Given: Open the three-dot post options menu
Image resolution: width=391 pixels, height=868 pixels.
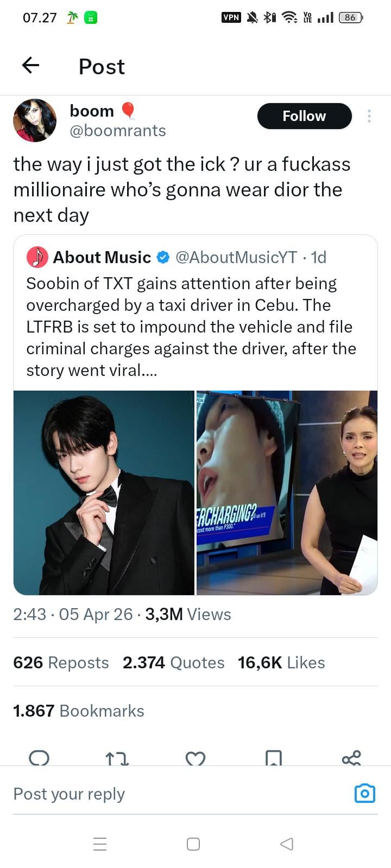Looking at the screenshot, I should coord(369,116).
